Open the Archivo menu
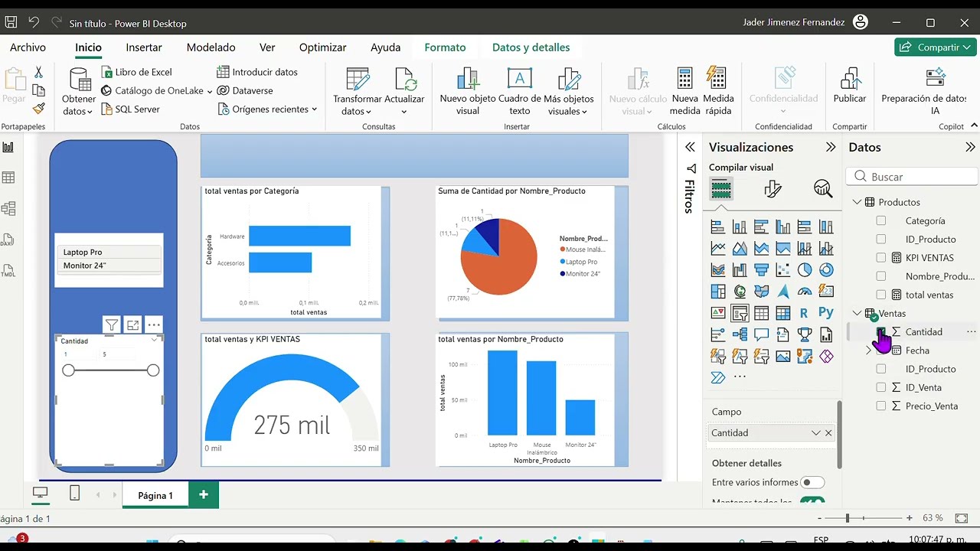Screen dimensions: 980x551 point(28,47)
